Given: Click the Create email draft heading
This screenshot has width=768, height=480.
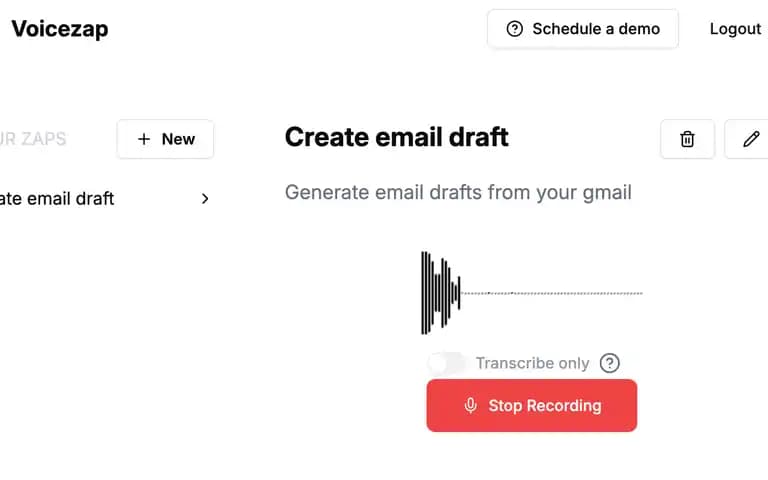Looking at the screenshot, I should point(396,137).
